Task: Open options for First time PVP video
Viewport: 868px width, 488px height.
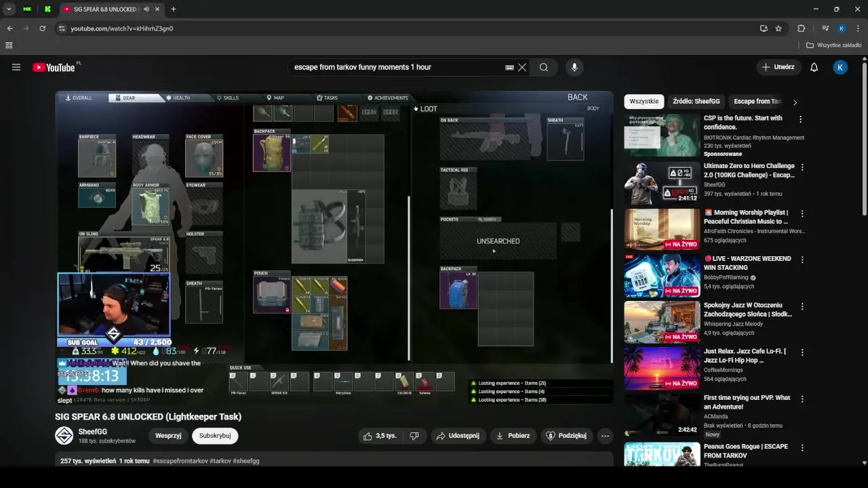Action: click(801, 399)
